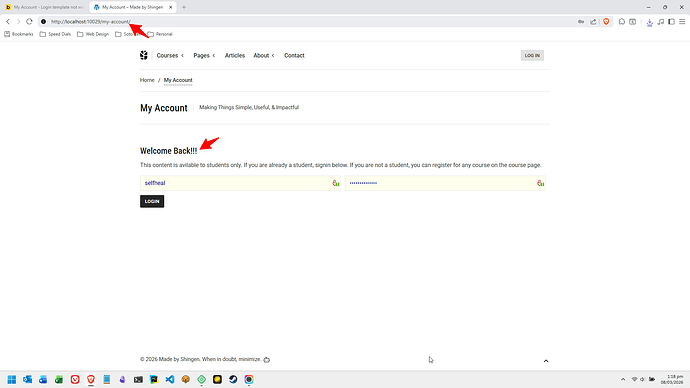The height and width of the screenshot is (388, 690).
Task: Open the network Wi-Fi tray icon
Action: (634, 379)
